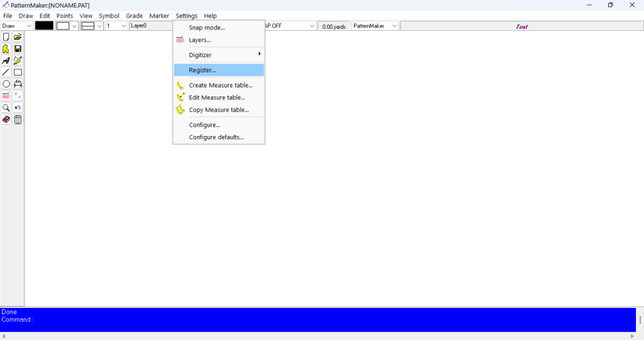Viewport: 644px width, 340px height.
Task: Choose Layers... from Settings menu
Action: coord(219,40)
